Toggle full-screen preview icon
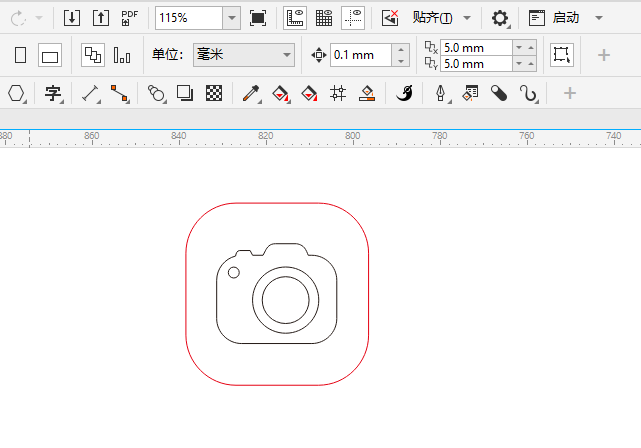The width and height of the screenshot is (641, 448). tap(258, 18)
